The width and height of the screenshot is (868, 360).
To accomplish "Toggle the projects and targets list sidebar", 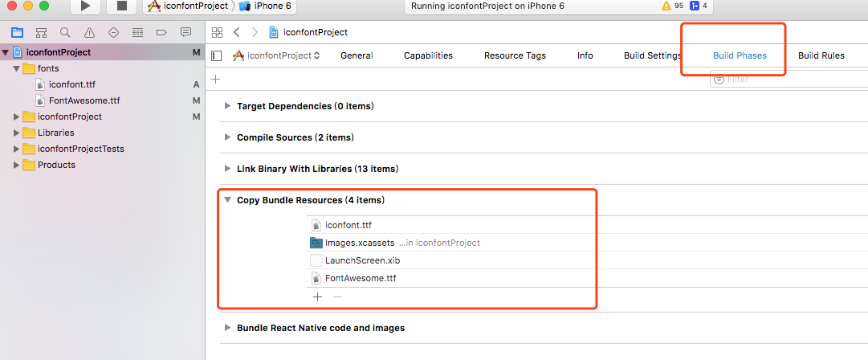I will [x=216, y=56].
